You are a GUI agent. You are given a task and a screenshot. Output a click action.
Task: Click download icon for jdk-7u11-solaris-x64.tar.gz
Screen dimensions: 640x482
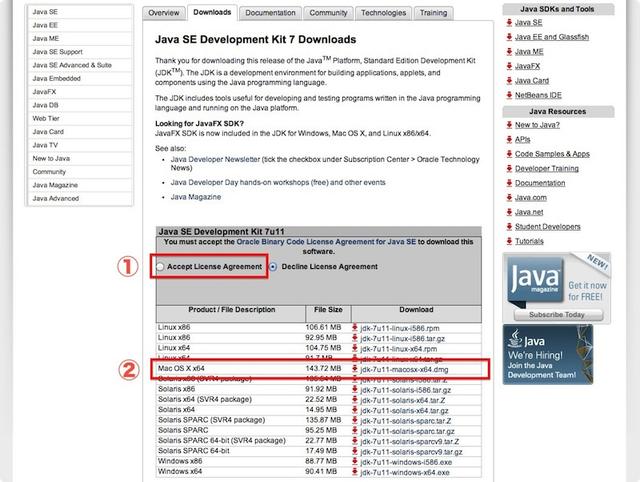[x=355, y=410]
